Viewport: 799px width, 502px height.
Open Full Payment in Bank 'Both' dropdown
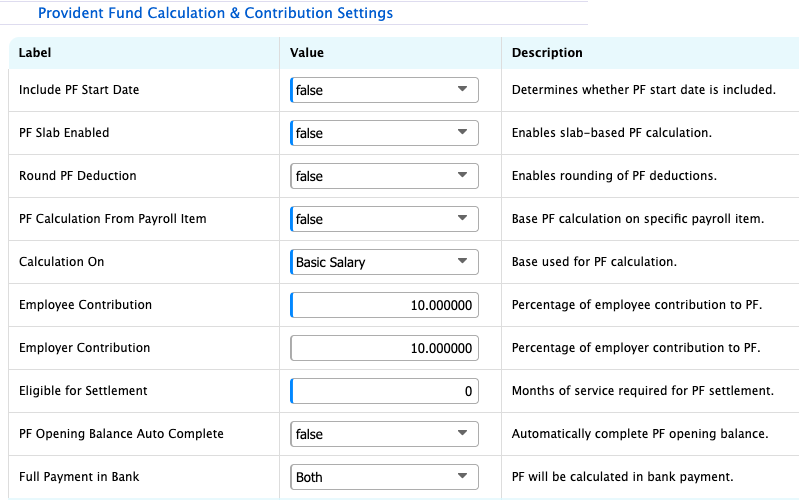pos(384,477)
